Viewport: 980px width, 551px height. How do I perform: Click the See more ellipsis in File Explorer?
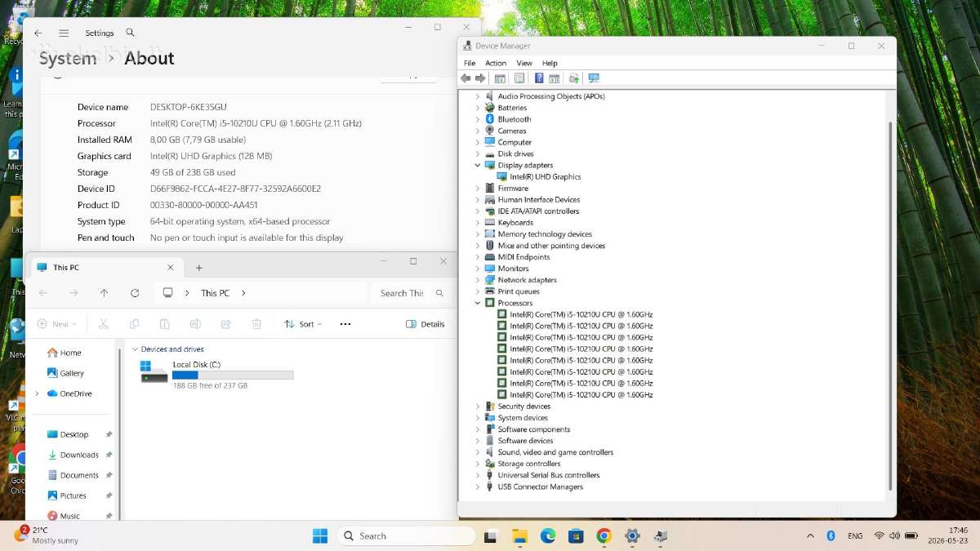click(x=345, y=324)
